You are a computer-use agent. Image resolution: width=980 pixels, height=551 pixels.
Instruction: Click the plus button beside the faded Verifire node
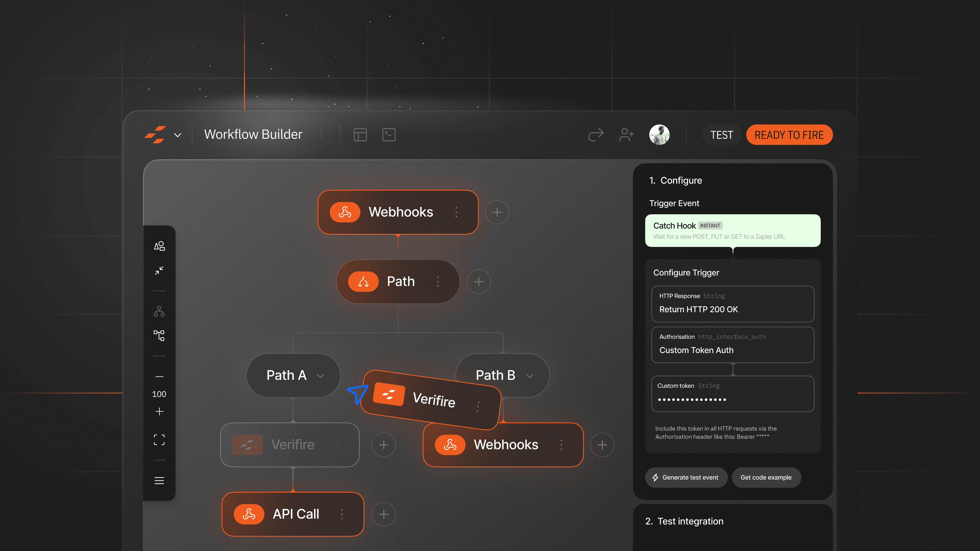384,445
